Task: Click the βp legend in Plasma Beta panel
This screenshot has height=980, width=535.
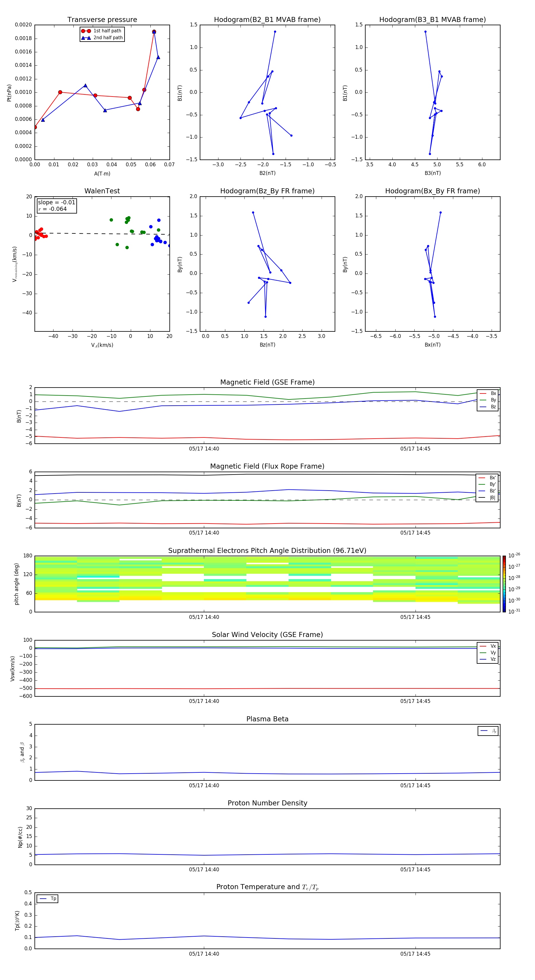Action: [488, 731]
